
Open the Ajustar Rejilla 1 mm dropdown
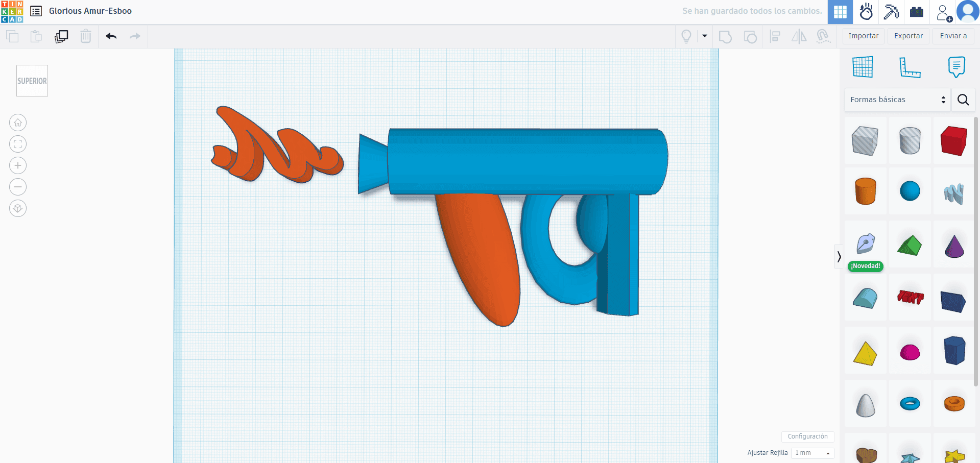point(812,453)
